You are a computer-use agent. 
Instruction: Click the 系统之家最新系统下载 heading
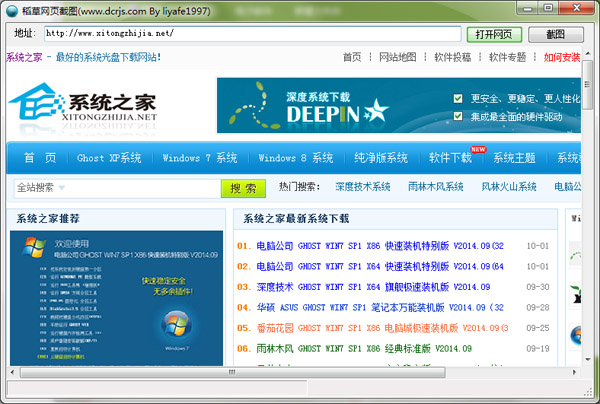tap(296, 218)
